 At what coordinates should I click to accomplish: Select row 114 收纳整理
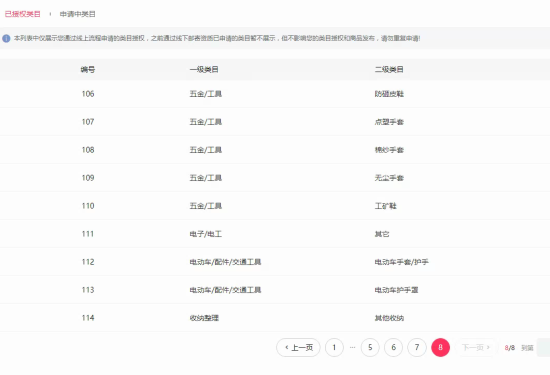[x=275, y=318]
